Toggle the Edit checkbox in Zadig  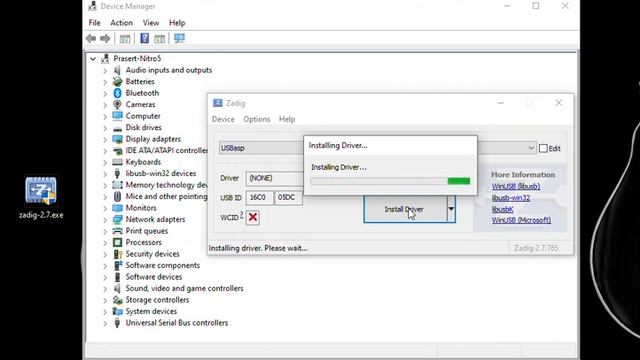click(x=543, y=148)
